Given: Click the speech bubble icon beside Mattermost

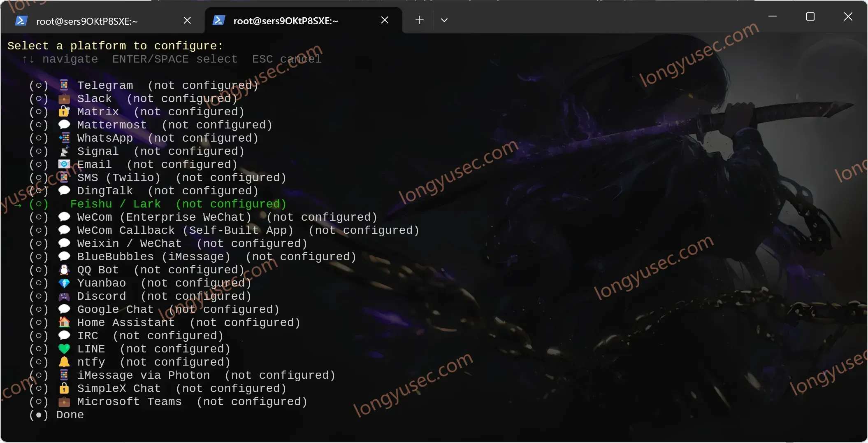Looking at the screenshot, I should (64, 125).
